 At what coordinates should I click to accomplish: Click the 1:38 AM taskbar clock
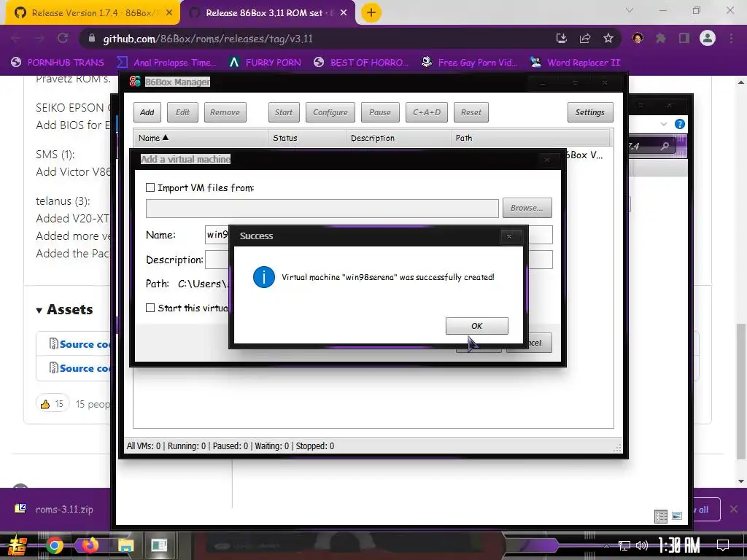[679, 545]
